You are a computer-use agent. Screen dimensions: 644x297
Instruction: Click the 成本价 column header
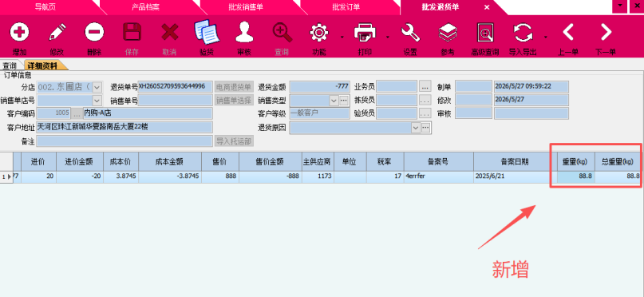[x=121, y=162]
